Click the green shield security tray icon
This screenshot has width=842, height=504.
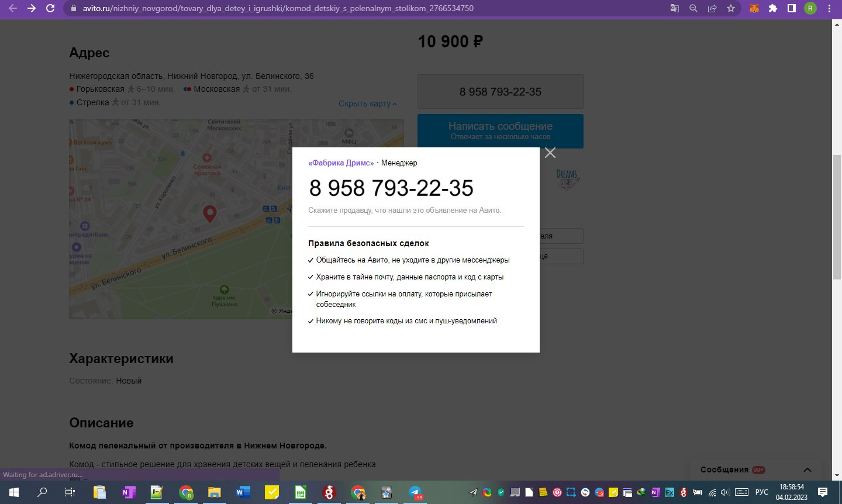pos(501,492)
